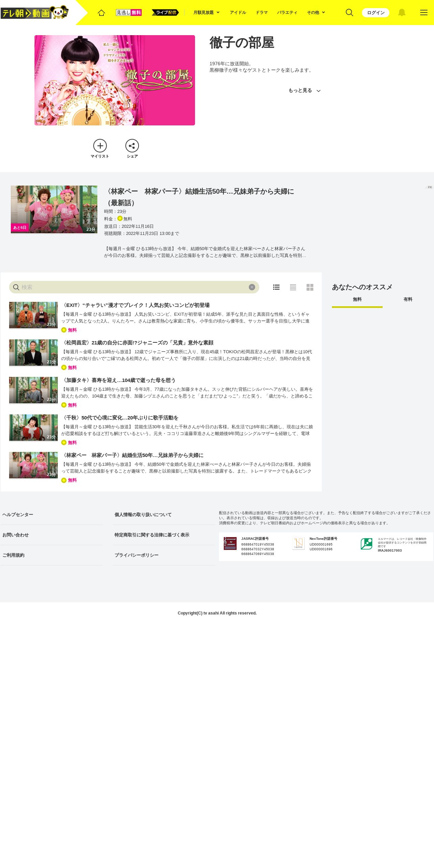Open 〈松岡昌宏〉21歳の自分に赤面 title

tap(137, 343)
